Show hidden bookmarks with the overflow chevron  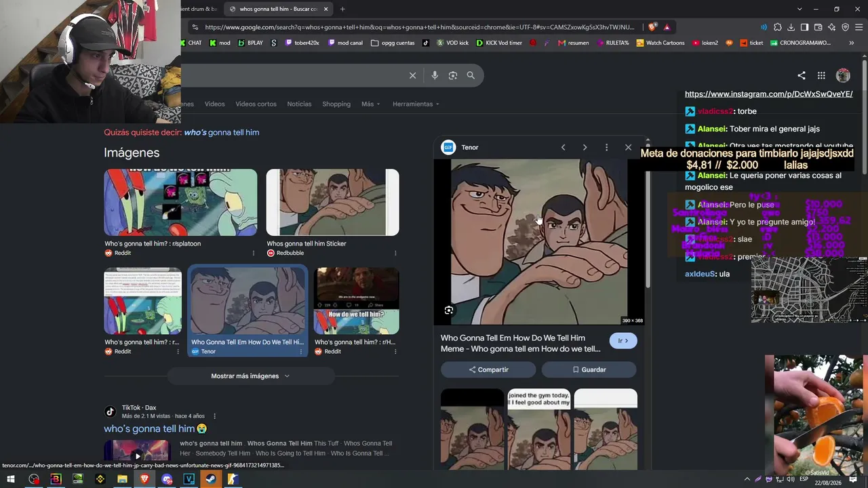[852, 43]
